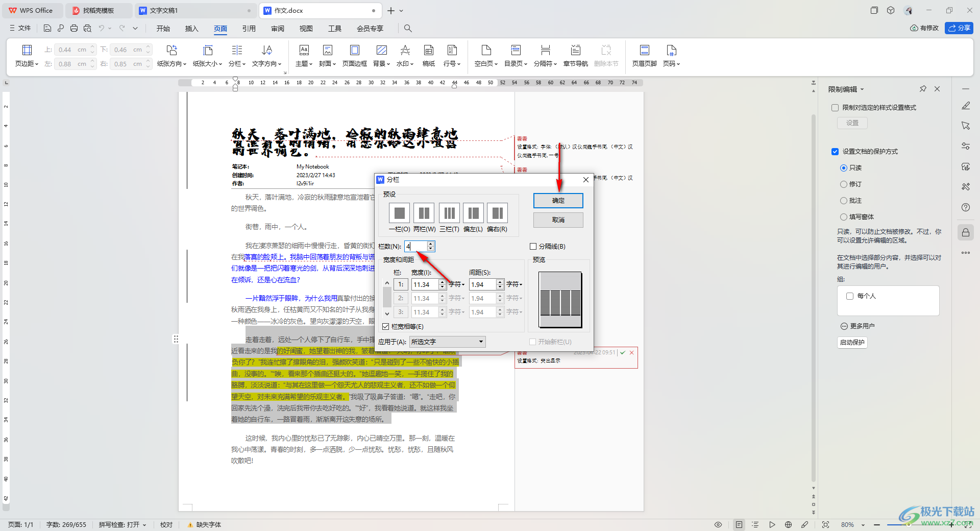Switch to the View (视图) tab

306,29
